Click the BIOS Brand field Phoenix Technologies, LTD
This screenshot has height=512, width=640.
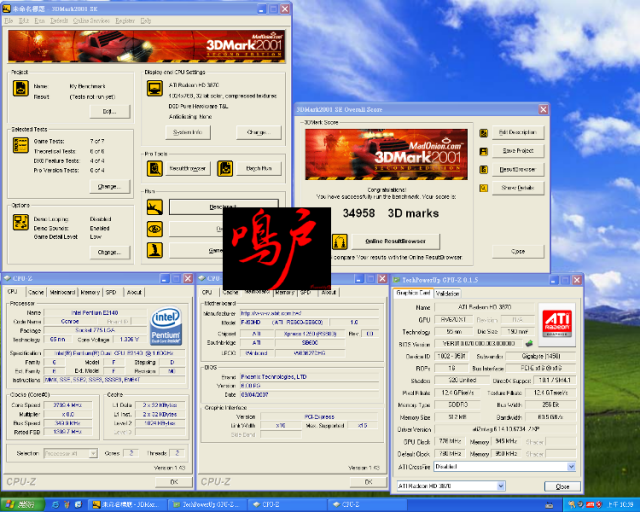(x=309, y=377)
